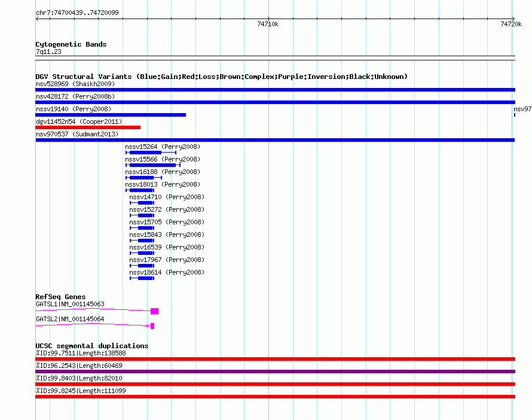Open segmental duplication %ID:96.2543 label

pyautogui.click(x=79, y=366)
